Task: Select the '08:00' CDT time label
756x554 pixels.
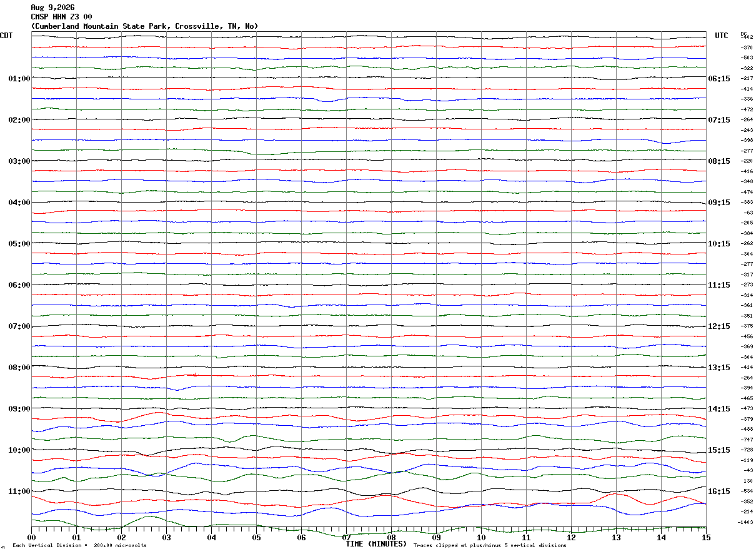Action: click(19, 368)
